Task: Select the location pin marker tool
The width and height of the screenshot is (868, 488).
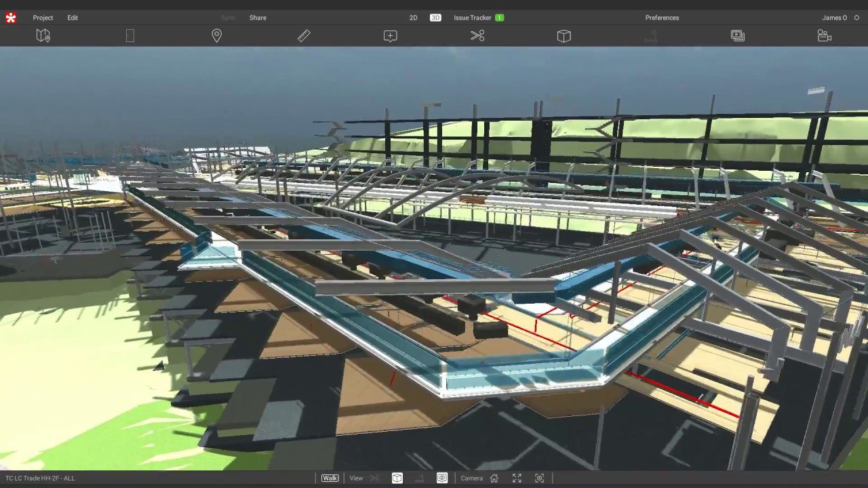Action: click(x=216, y=36)
